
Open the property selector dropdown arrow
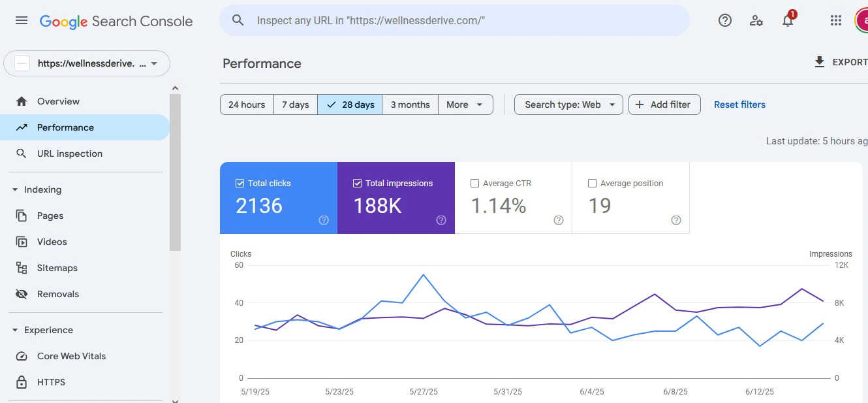point(154,64)
